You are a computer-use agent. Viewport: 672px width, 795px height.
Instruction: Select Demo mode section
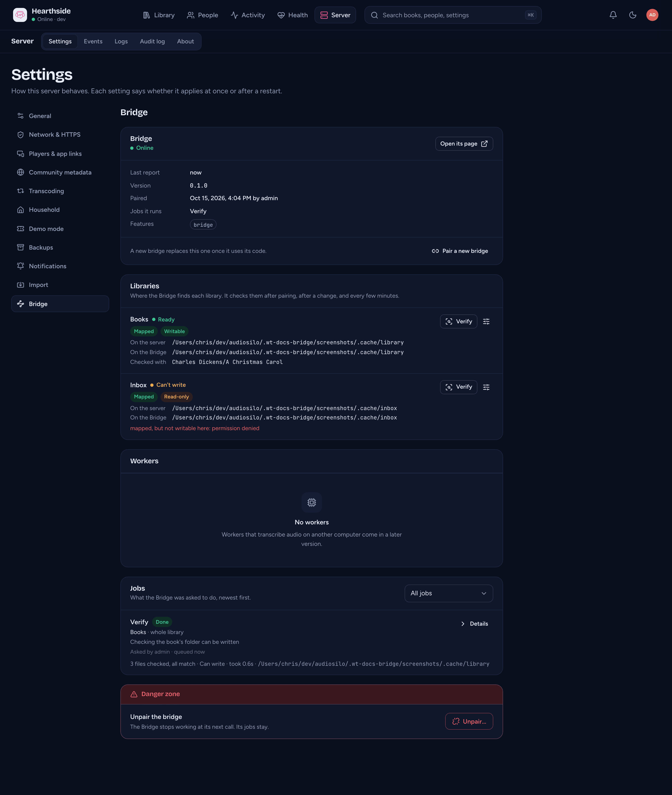(x=60, y=229)
